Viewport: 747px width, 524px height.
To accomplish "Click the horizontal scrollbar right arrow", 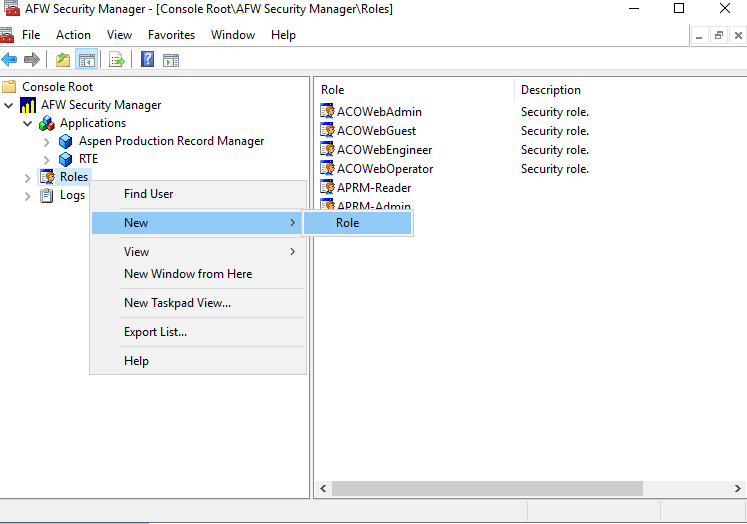I will (736, 489).
